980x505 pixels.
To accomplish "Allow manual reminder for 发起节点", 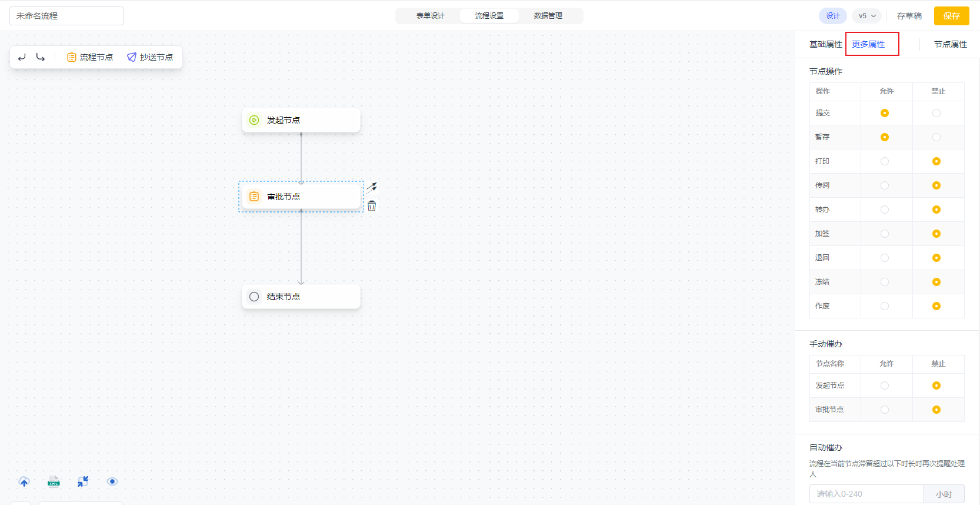I will tap(885, 386).
